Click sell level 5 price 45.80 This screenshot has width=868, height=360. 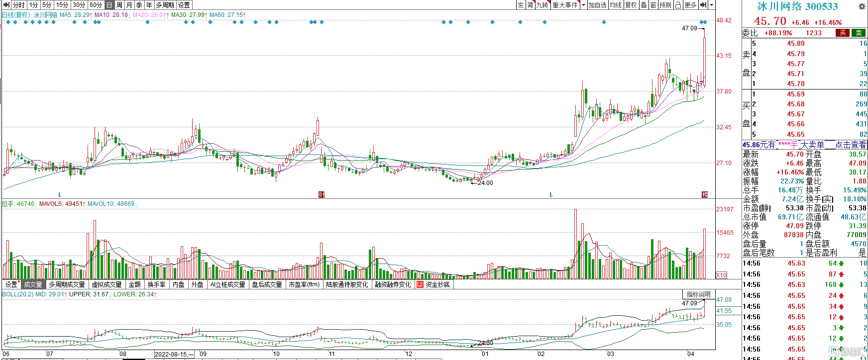[x=796, y=43]
